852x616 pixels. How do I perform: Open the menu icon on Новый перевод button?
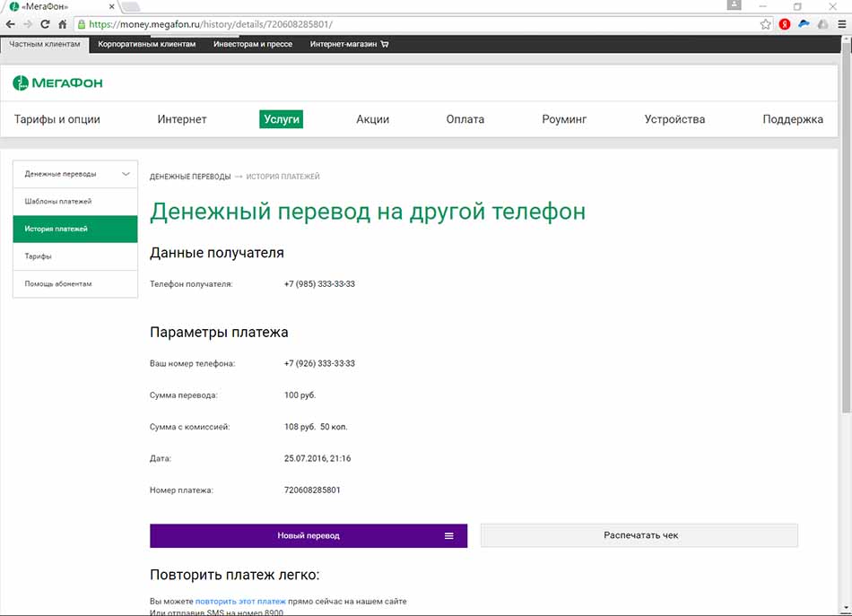coord(448,535)
